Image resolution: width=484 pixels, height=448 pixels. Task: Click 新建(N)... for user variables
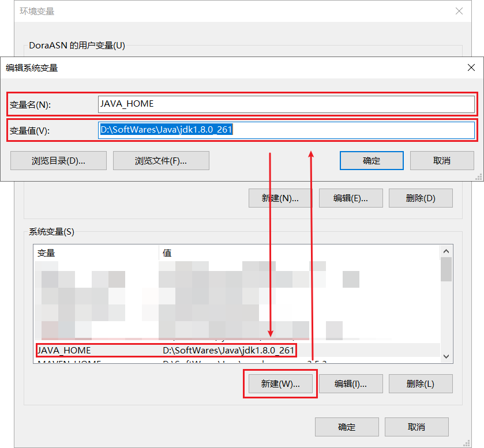point(280,198)
